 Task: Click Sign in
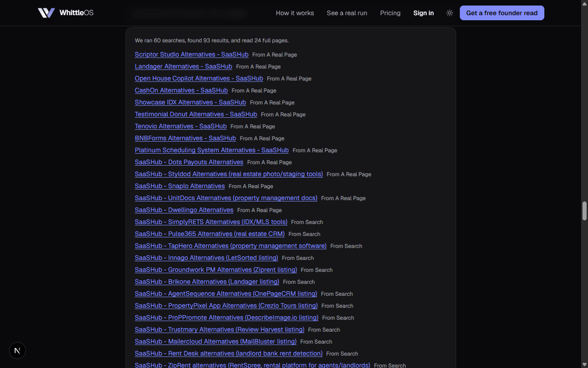click(424, 13)
